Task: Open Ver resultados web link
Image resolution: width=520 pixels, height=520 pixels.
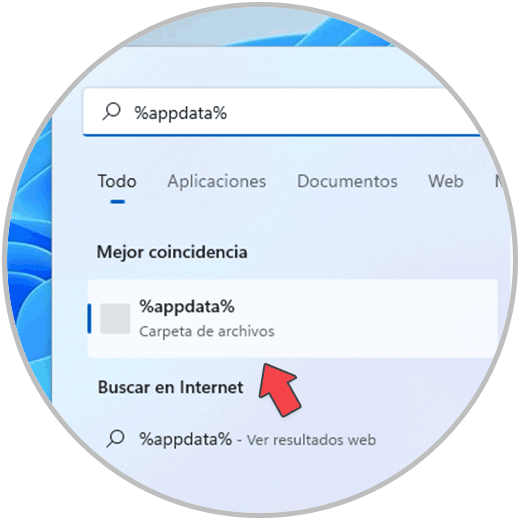Action: pos(311,440)
